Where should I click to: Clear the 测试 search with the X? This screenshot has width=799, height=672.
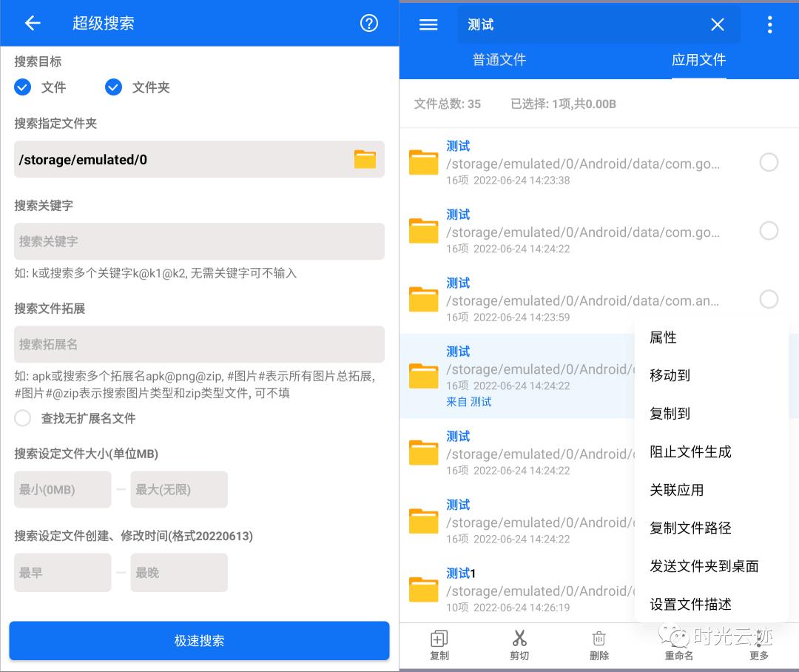(717, 24)
